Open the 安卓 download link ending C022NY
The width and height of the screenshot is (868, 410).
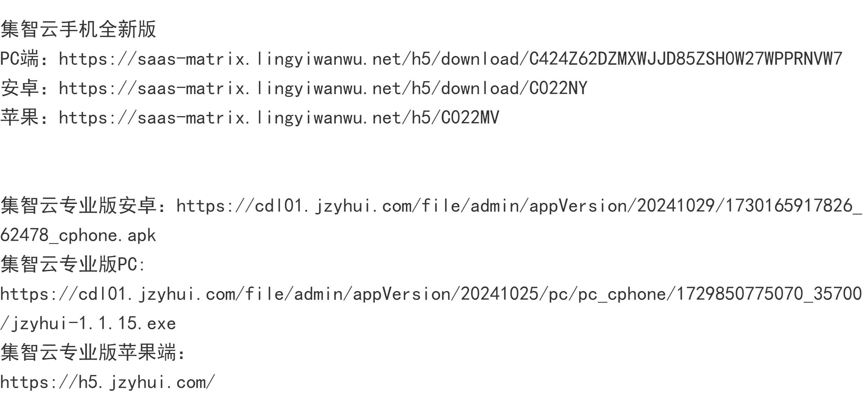[x=323, y=88]
